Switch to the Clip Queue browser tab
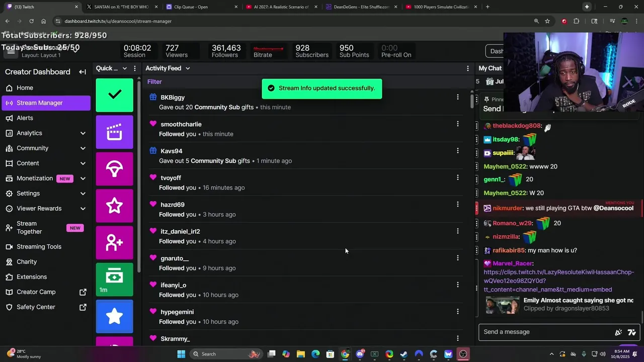The width and height of the screenshot is (644, 362). [201, 7]
